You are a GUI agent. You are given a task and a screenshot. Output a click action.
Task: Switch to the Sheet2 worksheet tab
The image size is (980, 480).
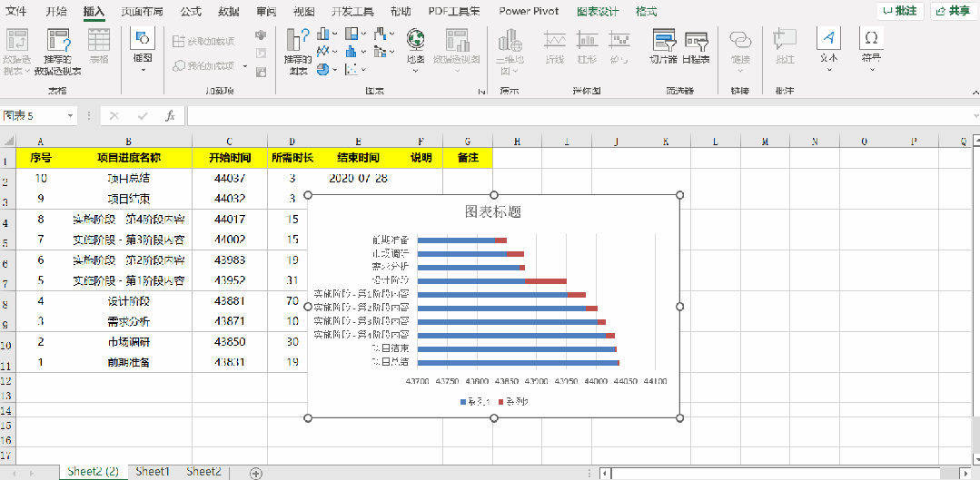point(203,472)
